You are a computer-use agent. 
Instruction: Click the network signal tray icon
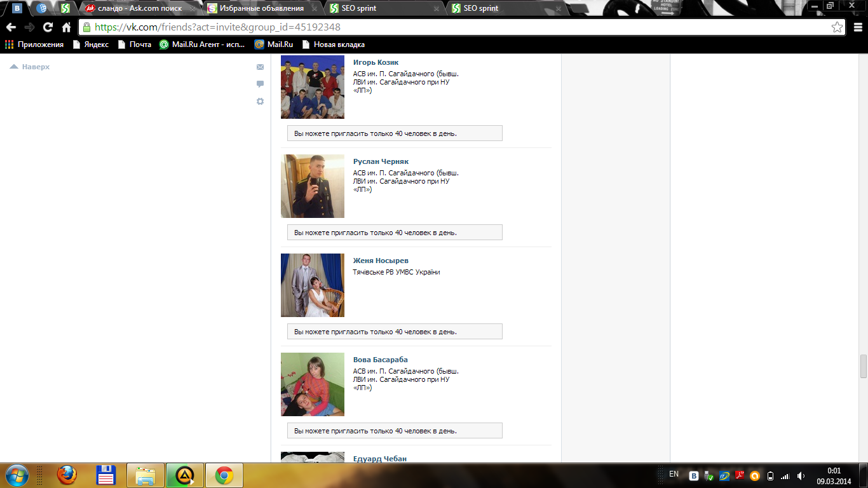pyautogui.click(x=785, y=475)
